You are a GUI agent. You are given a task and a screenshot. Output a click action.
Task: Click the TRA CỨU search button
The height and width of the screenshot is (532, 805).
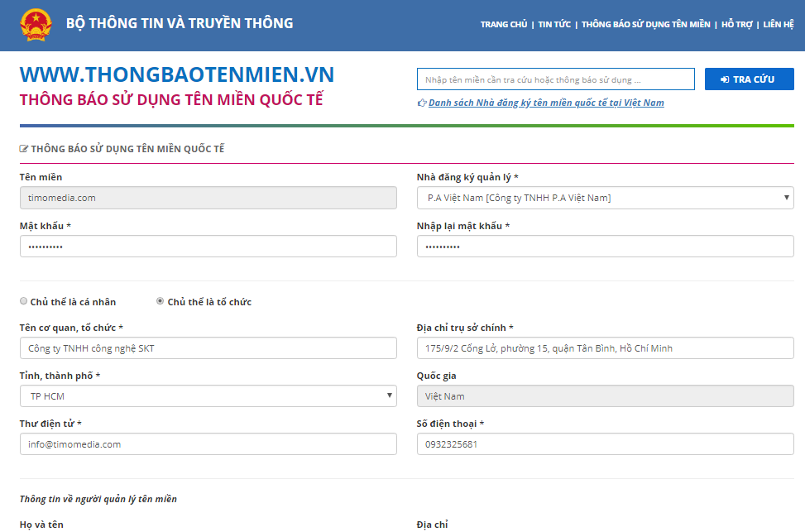[749, 79]
